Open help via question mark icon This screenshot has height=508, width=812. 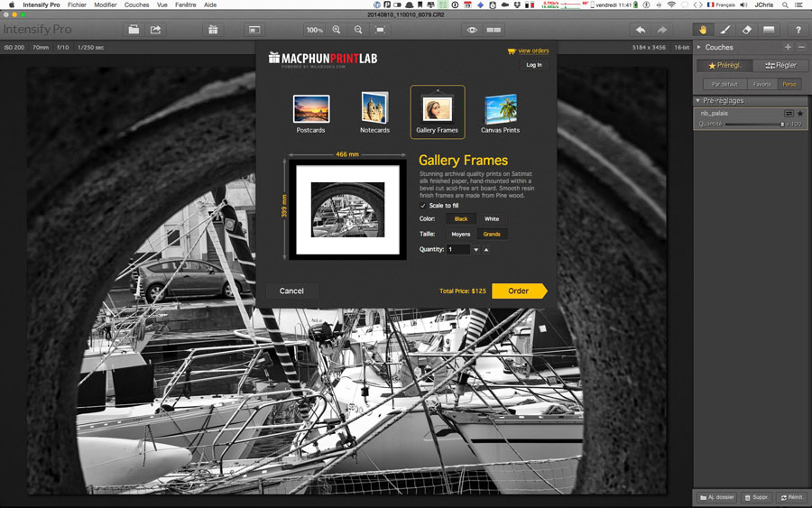click(x=798, y=30)
